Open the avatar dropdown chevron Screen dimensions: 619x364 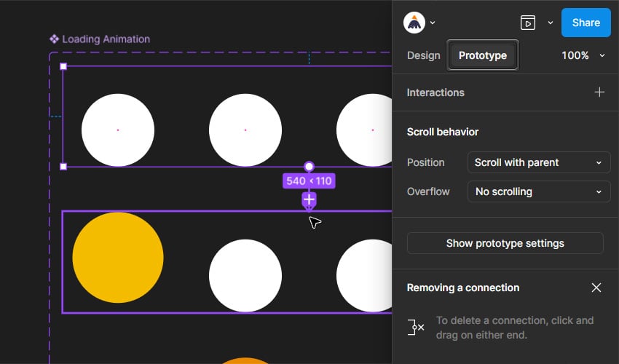click(x=433, y=23)
